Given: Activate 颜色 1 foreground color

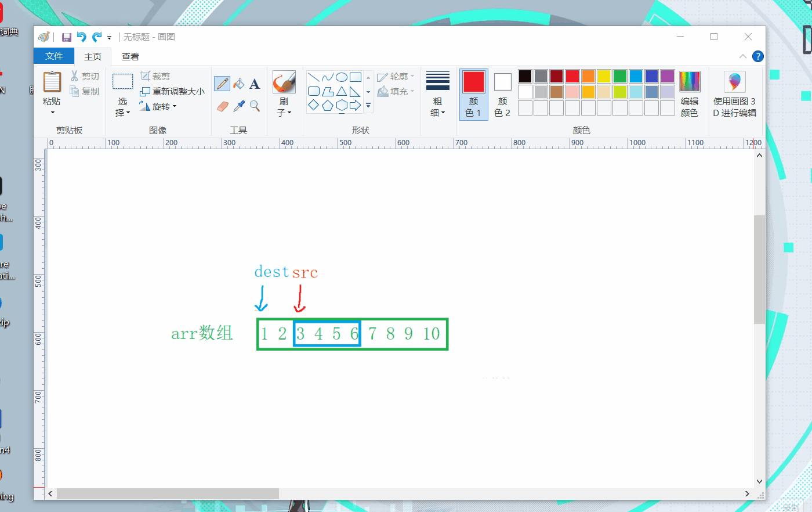Looking at the screenshot, I should pyautogui.click(x=474, y=94).
